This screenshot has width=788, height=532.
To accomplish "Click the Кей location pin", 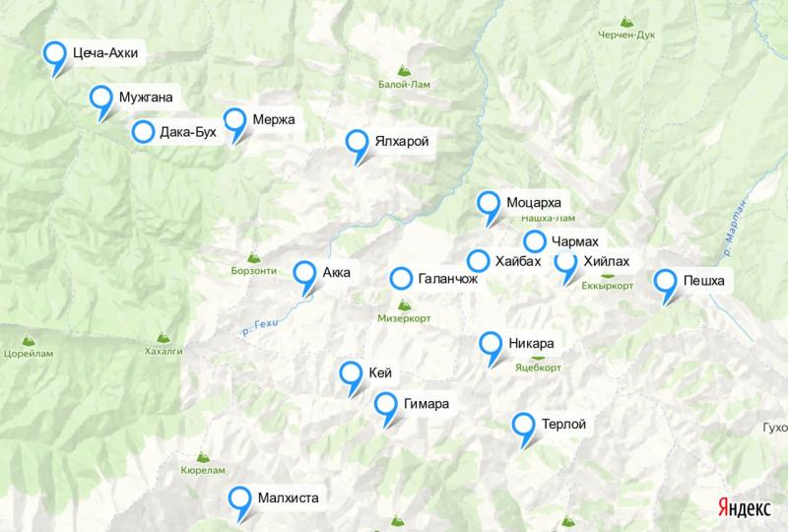I will [x=351, y=374].
